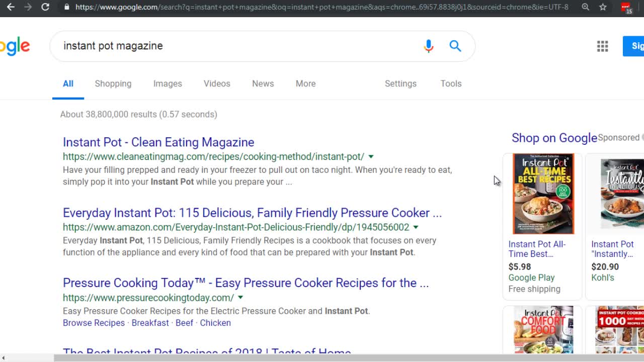Open Pressure Cooking Today result title
The image size is (644, 362).
coord(246,283)
